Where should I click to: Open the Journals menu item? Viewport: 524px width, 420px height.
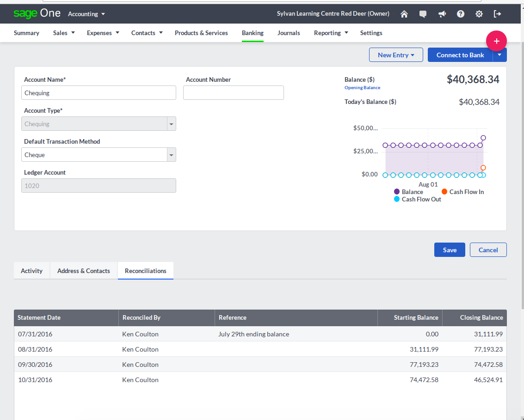[289, 33]
